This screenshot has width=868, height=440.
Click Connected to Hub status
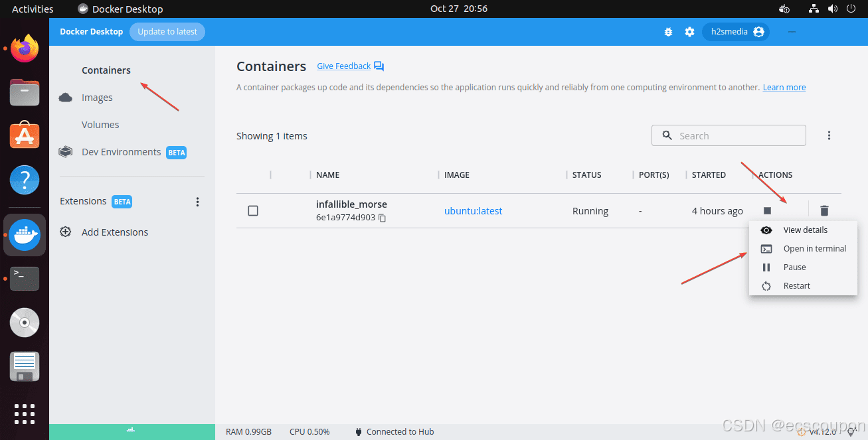394,432
